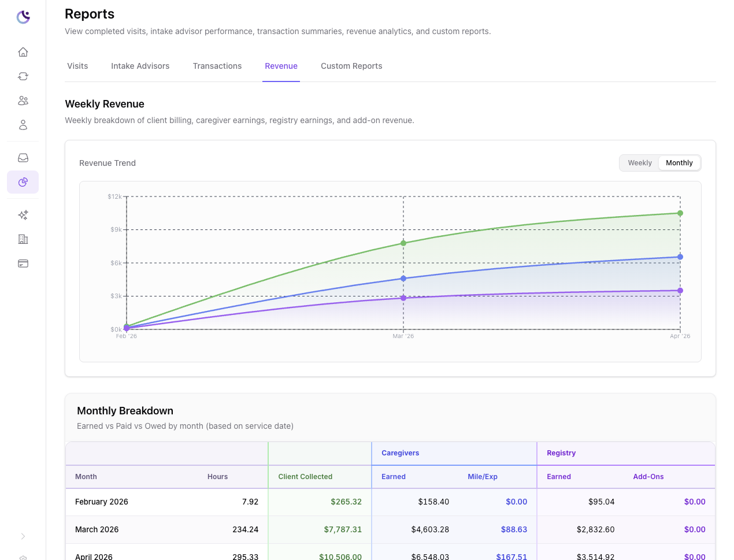734x560 pixels.
Task: Click the $7,787.31 client collected value
Action: click(x=343, y=529)
